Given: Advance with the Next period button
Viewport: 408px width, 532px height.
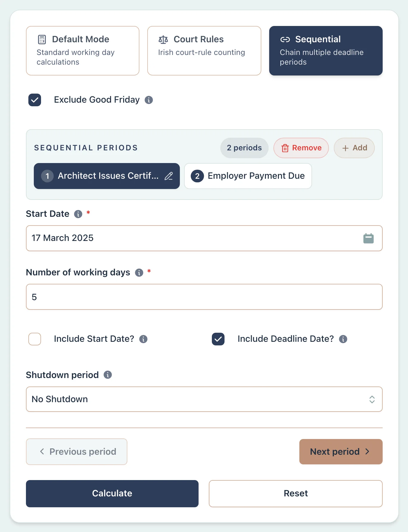Looking at the screenshot, I should (340, 452).
